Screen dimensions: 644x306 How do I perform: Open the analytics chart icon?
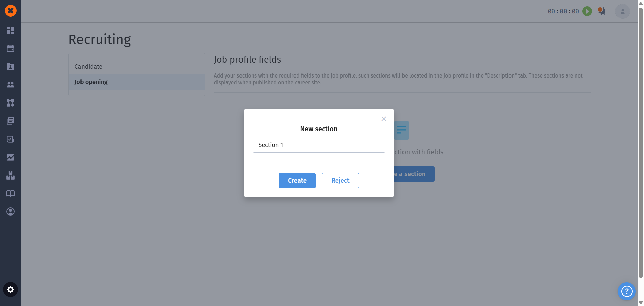click(10, 157)
